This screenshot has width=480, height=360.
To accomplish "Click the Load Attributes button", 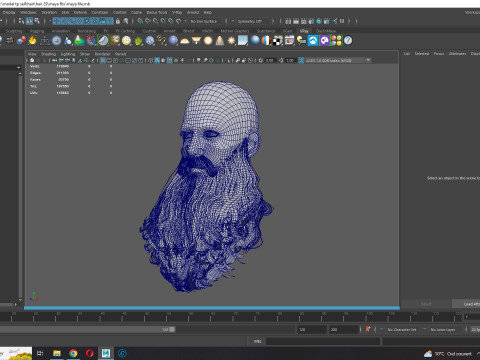I will pyautogui.click(x=467, y=304).
